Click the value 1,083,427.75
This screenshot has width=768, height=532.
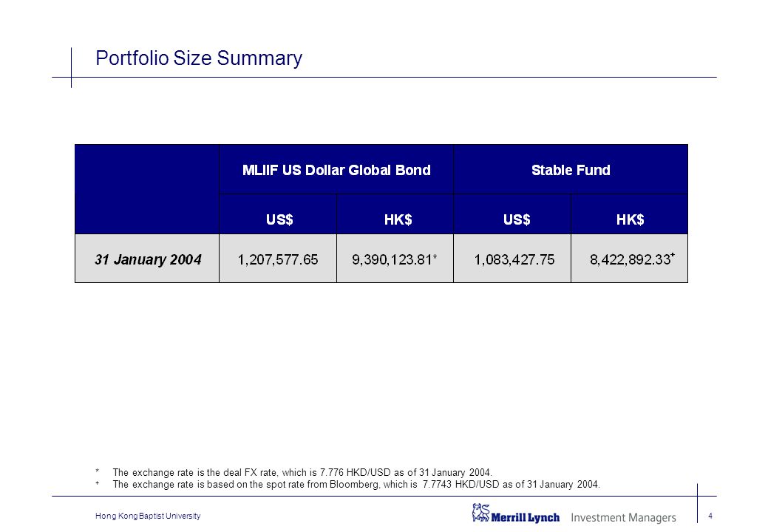tap(514, 259)
